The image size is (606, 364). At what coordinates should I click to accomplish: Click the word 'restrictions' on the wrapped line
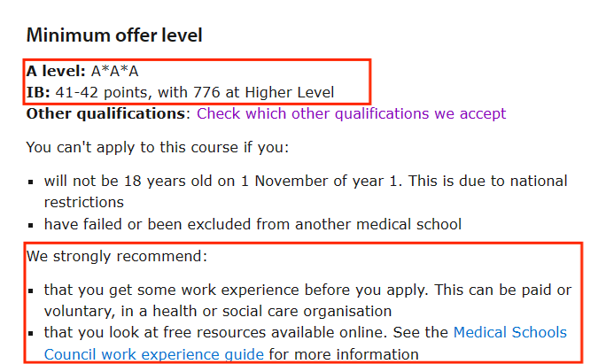click(84, 202)
